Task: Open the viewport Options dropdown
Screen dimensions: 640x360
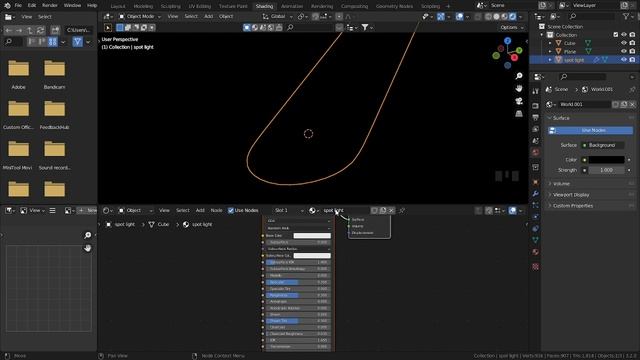Action: coord(512,28)
